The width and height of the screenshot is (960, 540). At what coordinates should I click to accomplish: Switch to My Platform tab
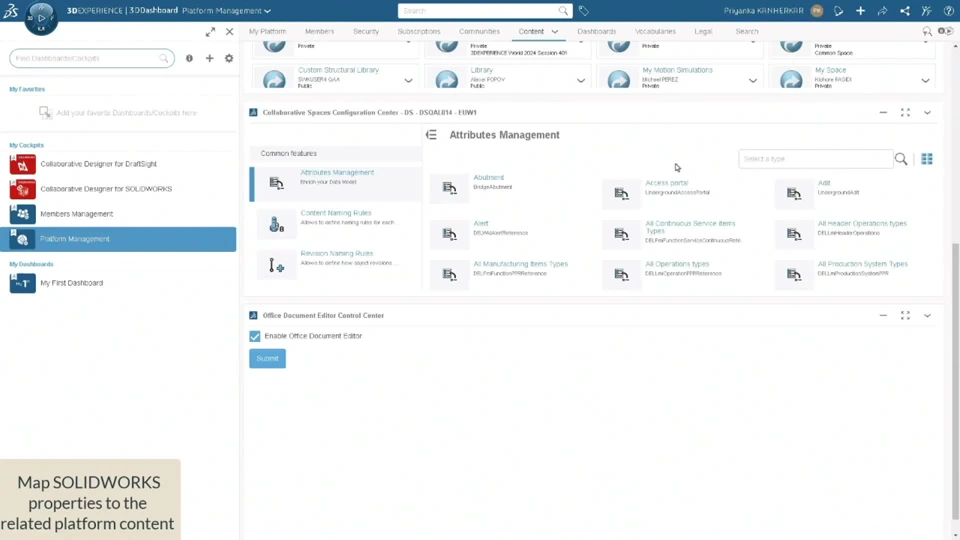268,31
